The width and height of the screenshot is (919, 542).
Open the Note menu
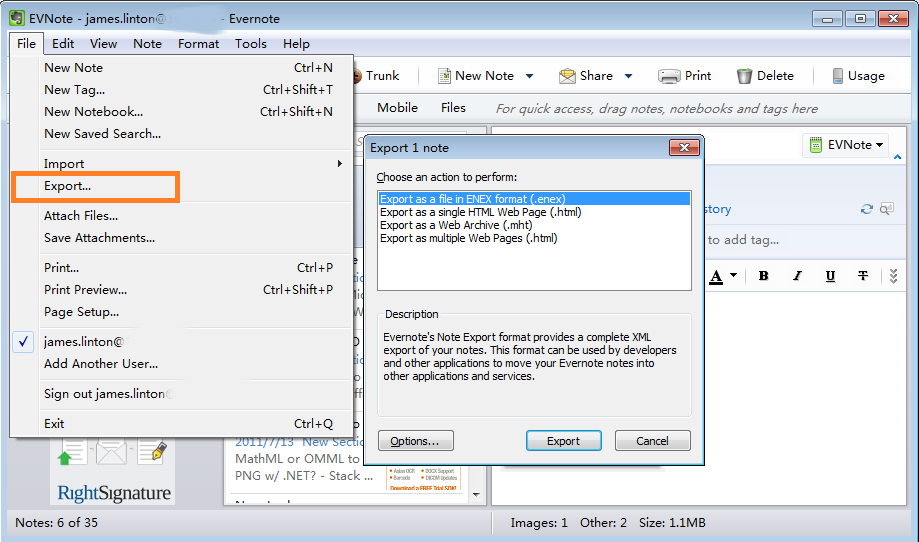pos(147,43)
